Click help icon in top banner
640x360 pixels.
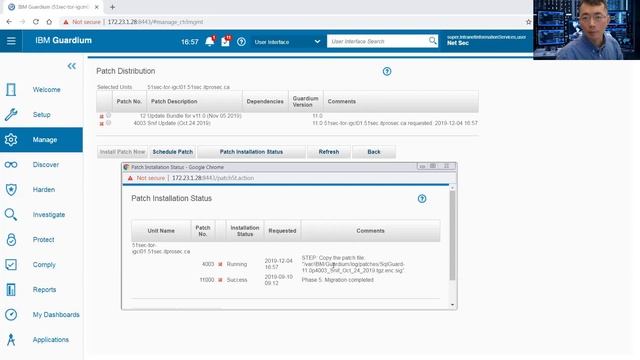coord(241,42)
